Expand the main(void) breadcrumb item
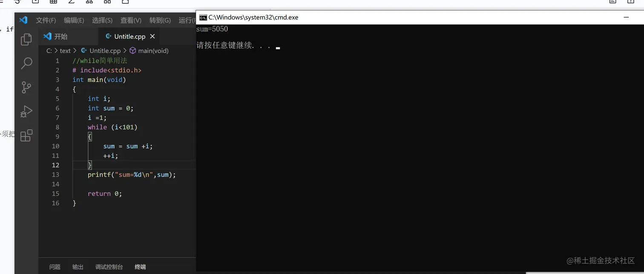 pyautogui.click(x=153, y=51)
